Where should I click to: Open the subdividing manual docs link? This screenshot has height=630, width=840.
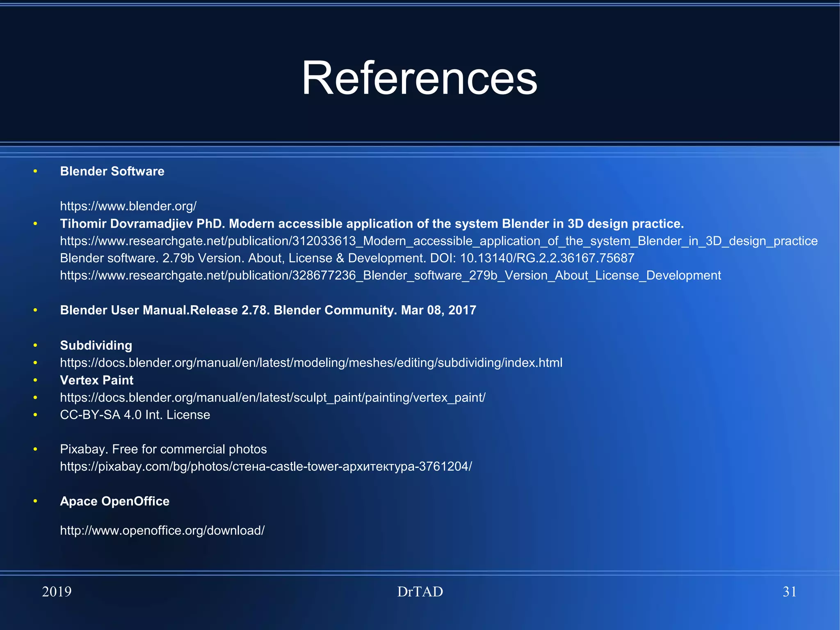(x=311, y=363)
